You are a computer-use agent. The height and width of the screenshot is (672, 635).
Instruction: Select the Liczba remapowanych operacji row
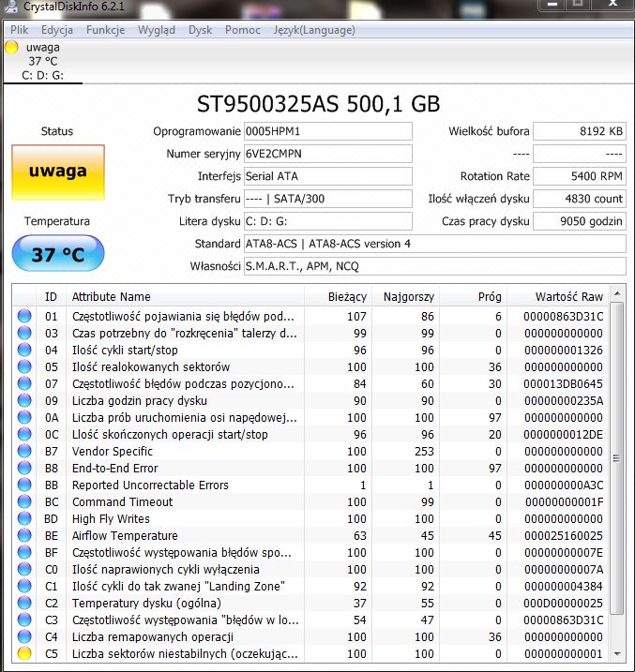tap(310, 636)
